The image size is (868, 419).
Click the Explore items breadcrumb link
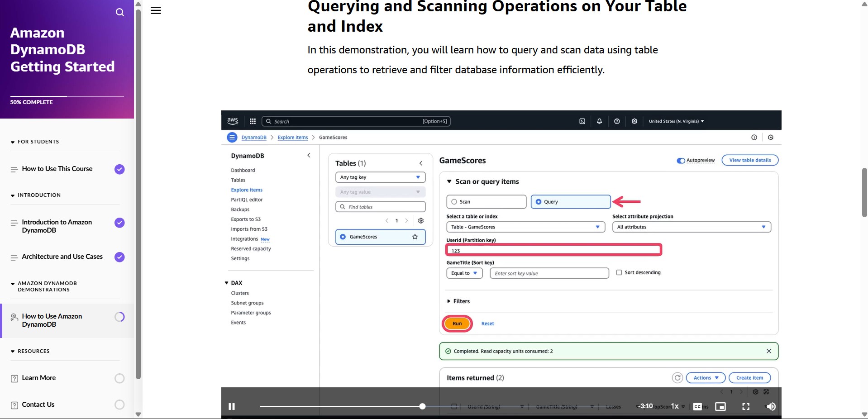(293, 138)
